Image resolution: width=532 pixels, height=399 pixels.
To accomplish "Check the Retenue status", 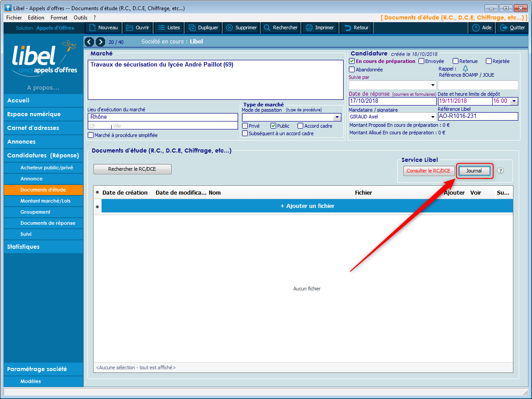I will 455,61.
